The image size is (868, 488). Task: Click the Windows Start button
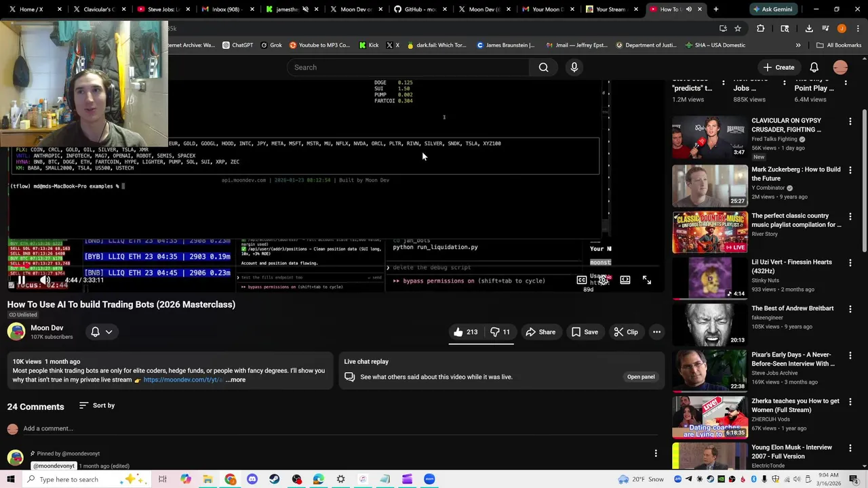11,479
